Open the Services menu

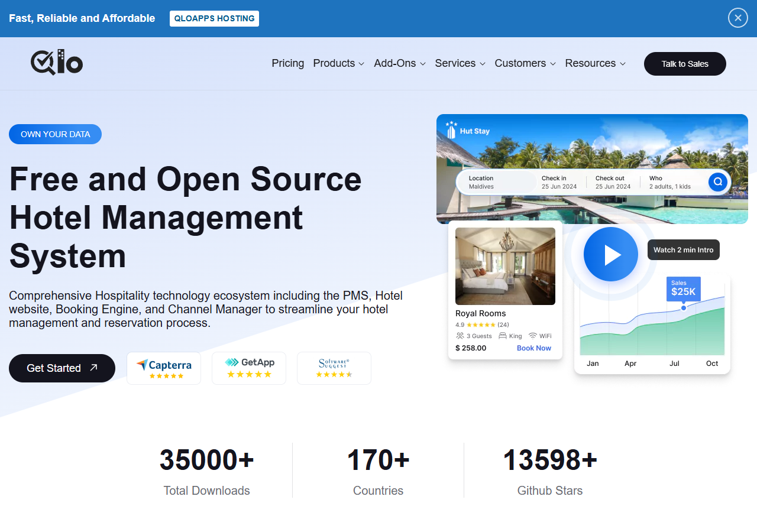tap(460, 63)
